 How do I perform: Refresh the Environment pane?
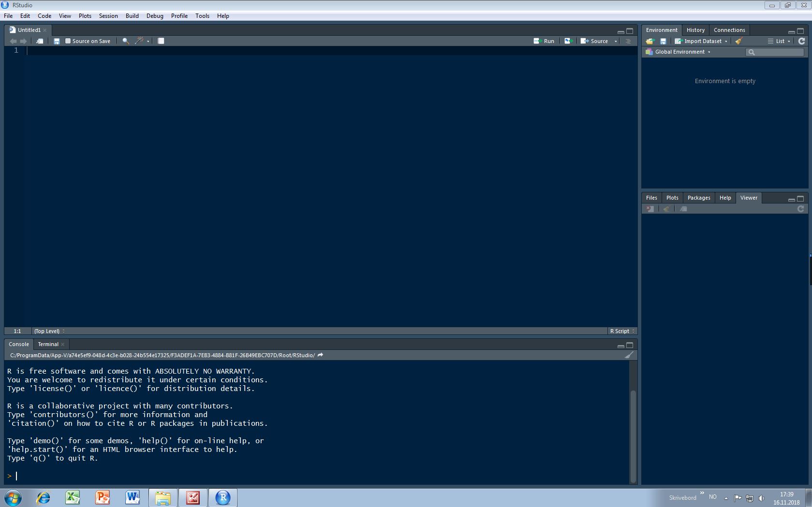tap(801, 41)
